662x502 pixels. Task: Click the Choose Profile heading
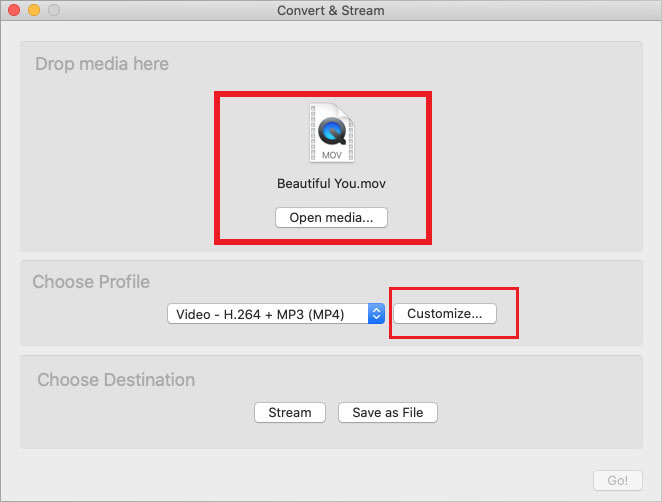click(x=91, y=282)
